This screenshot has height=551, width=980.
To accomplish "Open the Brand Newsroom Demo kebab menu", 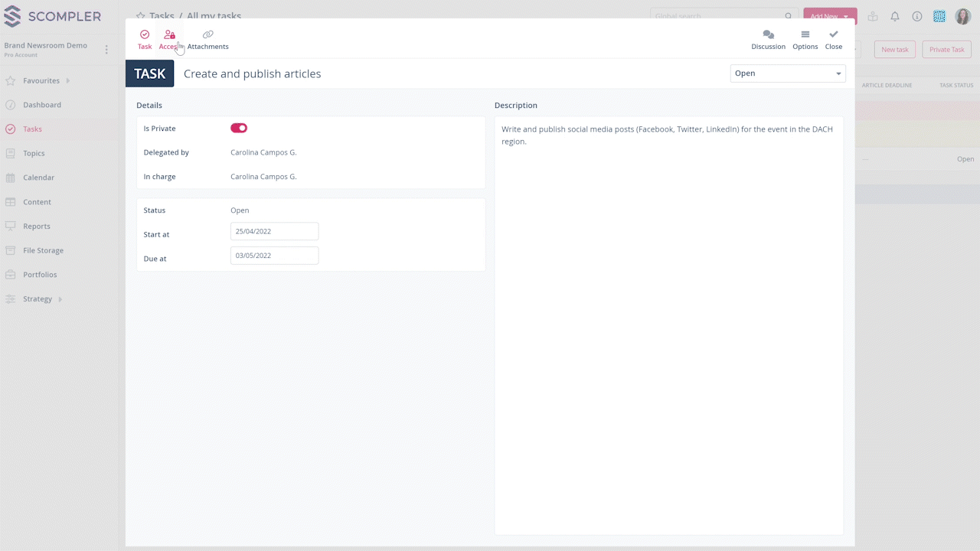I will tap(106, 50).
